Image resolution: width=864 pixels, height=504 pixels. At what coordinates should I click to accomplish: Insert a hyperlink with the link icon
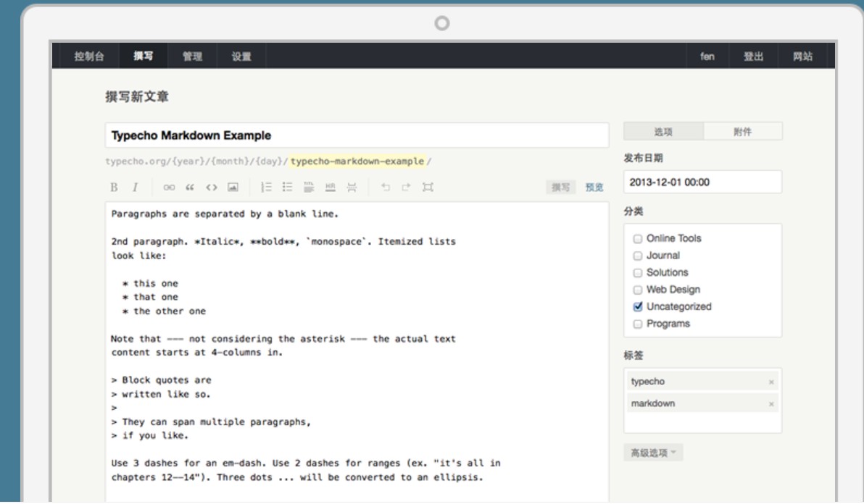click(x=169, y=187)
